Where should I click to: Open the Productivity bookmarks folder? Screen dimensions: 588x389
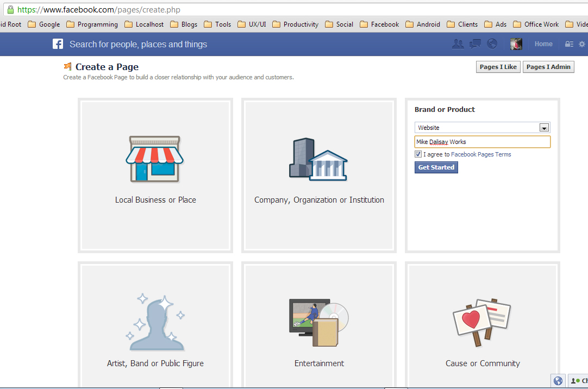coord(296,24)
